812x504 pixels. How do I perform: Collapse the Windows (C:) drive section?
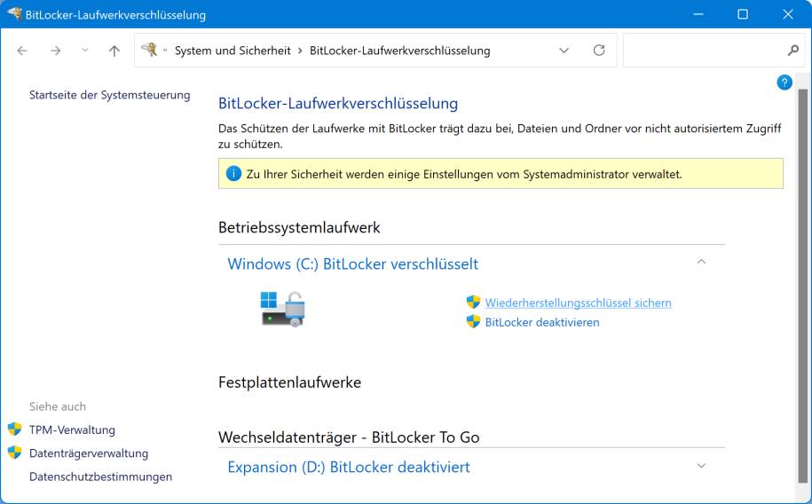[701, 262]
